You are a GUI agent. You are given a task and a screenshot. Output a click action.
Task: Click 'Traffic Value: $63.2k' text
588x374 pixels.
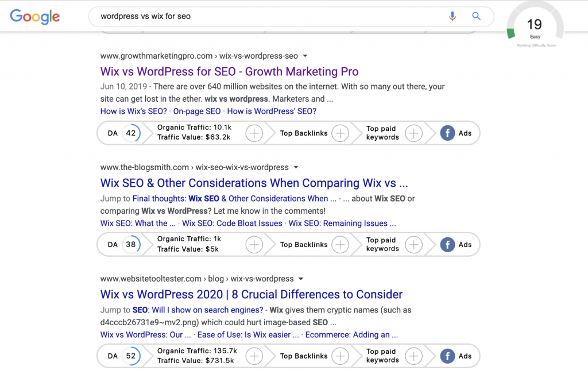(194, 137)
